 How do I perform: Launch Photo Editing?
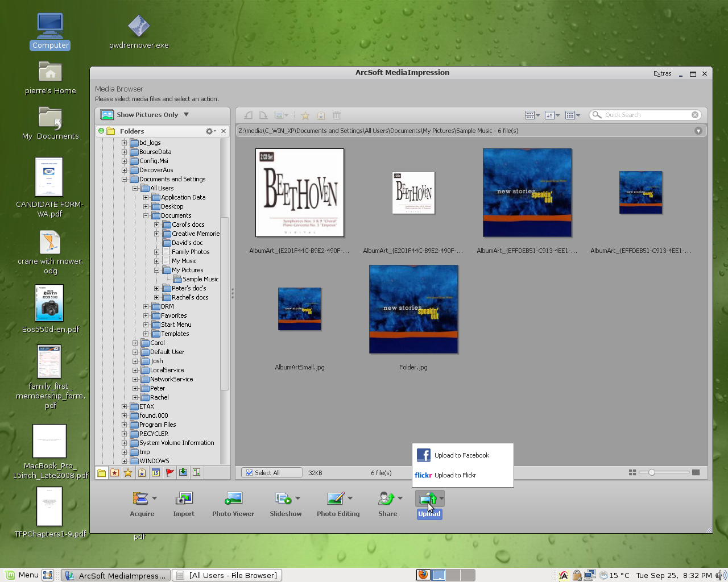click(x=336, y=499)
